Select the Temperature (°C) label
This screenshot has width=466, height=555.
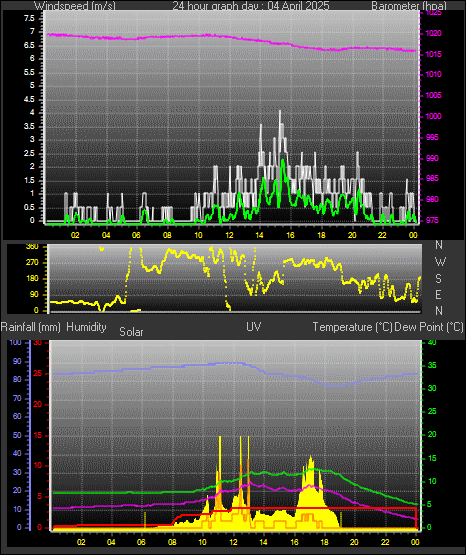(x=352, y=327)
